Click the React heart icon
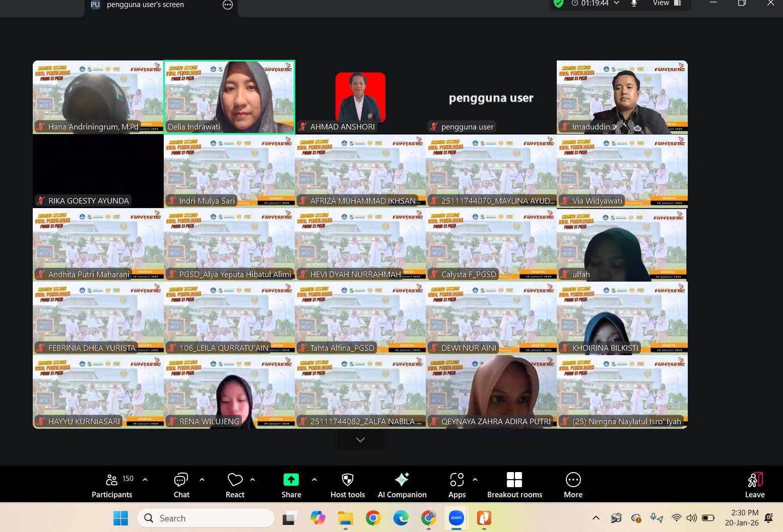Viewport: 783px width, 532px height. coord(235,485)
